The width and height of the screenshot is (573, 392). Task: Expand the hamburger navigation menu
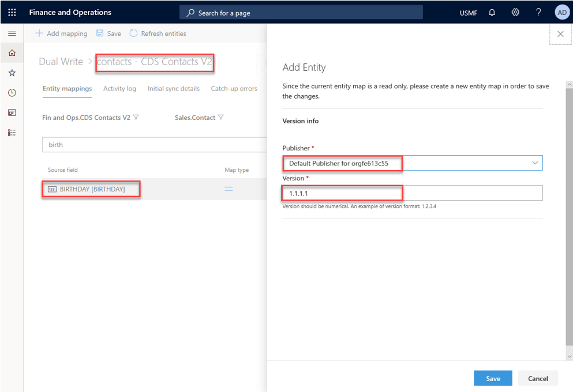12,34
